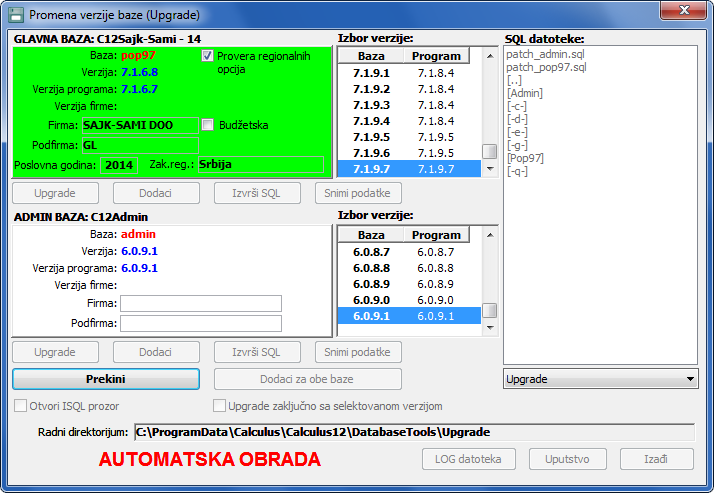Click the admin Firma input field
The height and width of the screenshot is (493, 714).
201,303
